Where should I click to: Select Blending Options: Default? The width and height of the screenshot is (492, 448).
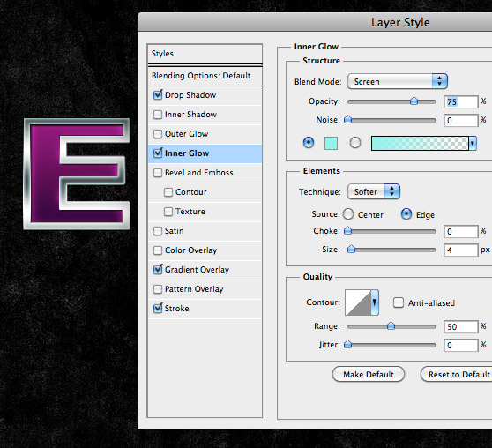[x=205, y=76]
